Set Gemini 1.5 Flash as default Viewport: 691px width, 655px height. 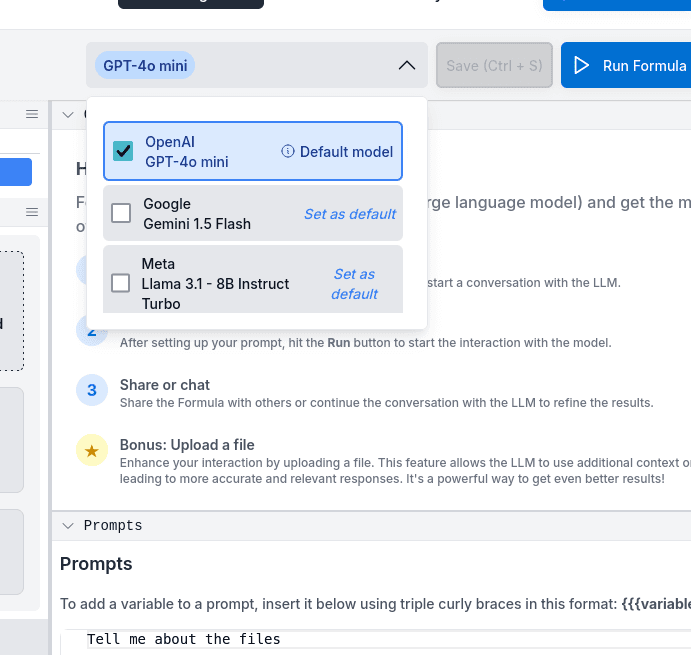350,214
